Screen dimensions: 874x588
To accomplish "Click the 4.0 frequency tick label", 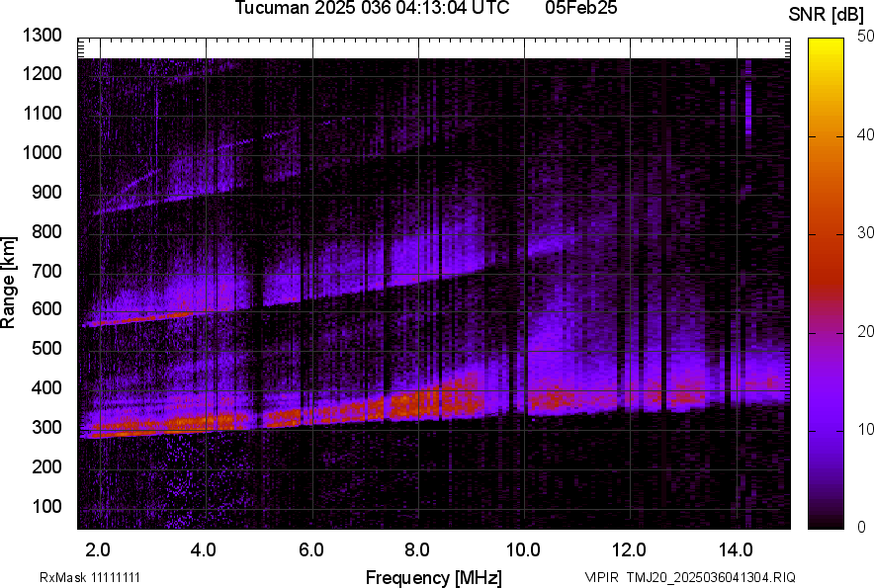I will (204, 550).
